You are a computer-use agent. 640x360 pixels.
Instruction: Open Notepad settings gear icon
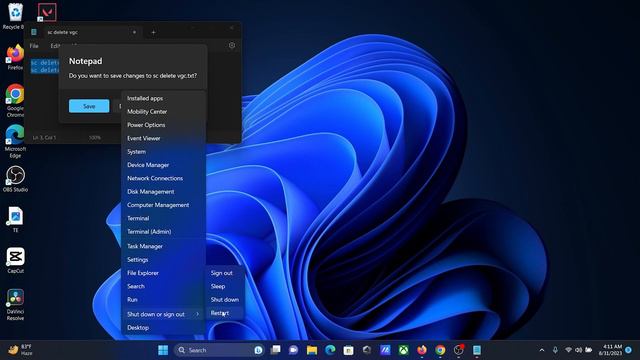click(x=232, y=45)
